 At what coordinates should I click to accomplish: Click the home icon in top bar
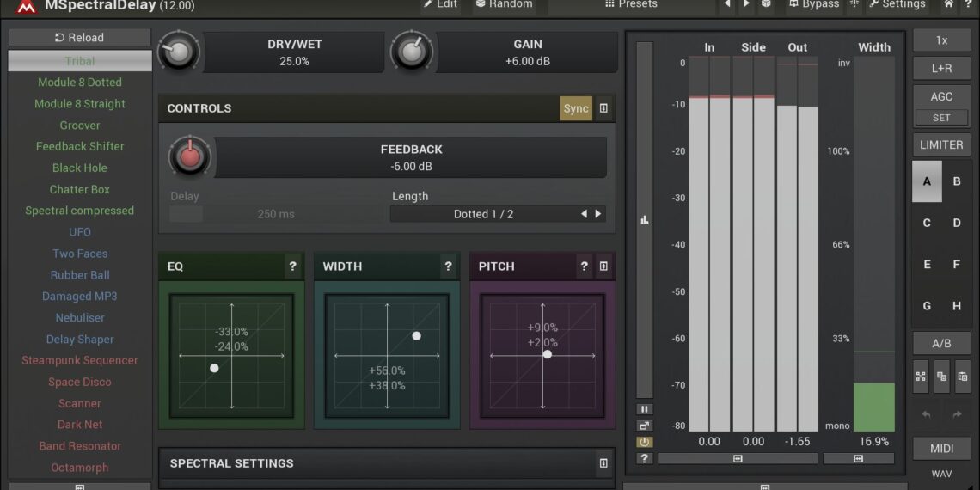[x=948, y=4]
